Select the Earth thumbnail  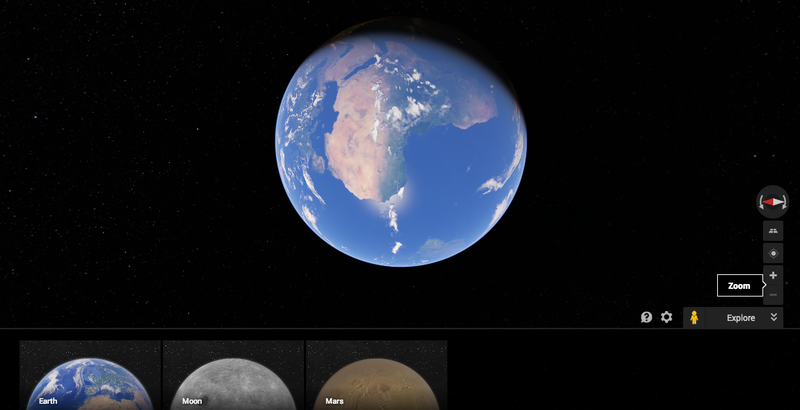[90, 375]
